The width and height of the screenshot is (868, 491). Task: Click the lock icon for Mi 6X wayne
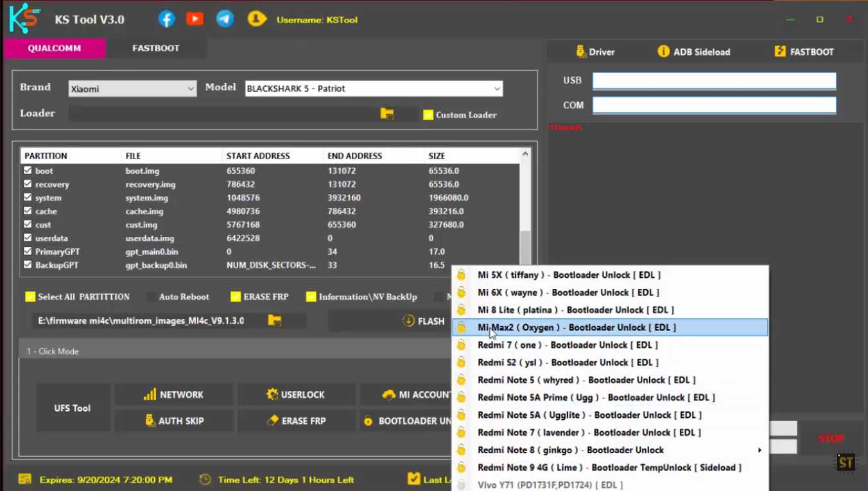tap(461, 293)
